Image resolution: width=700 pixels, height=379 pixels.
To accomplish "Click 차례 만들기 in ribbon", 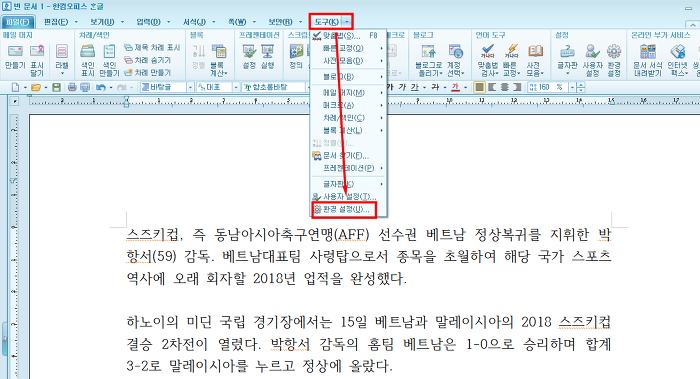I will (x=147, y=72).
